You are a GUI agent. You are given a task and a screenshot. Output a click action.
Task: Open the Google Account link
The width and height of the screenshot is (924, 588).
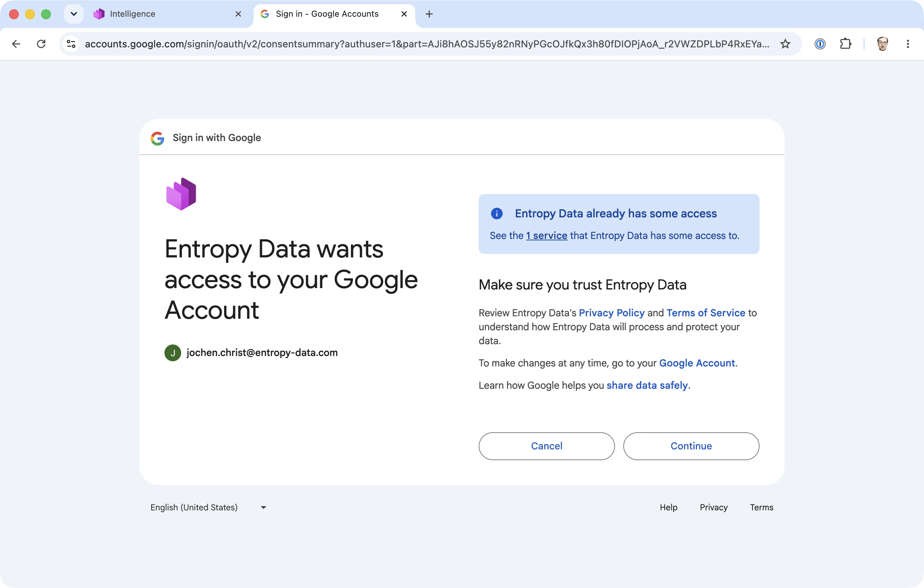coord(697,363)
